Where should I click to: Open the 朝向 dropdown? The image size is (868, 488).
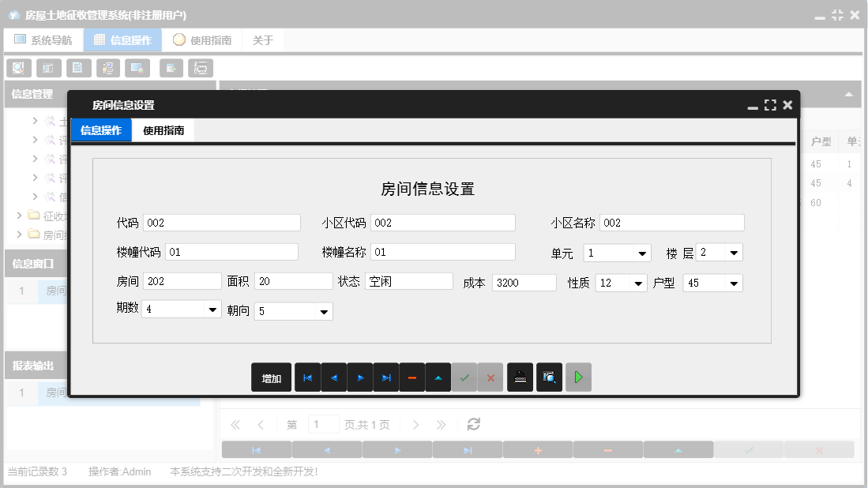(x=323, y=310)
